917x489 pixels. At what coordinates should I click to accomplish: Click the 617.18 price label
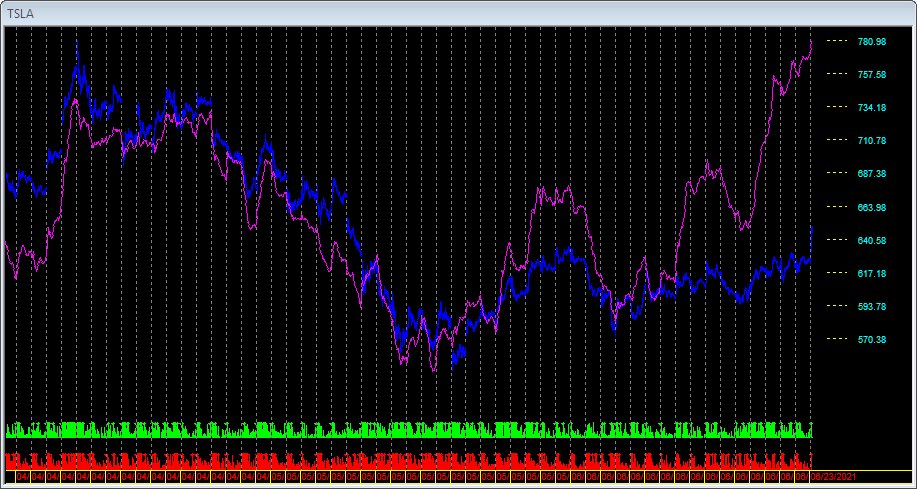(872, 273)
